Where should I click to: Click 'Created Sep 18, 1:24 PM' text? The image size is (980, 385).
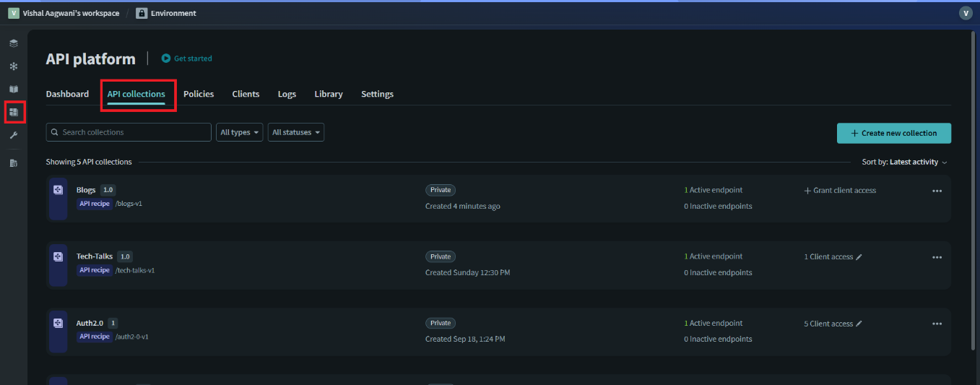pyautogui.click(x=465, y=339)
